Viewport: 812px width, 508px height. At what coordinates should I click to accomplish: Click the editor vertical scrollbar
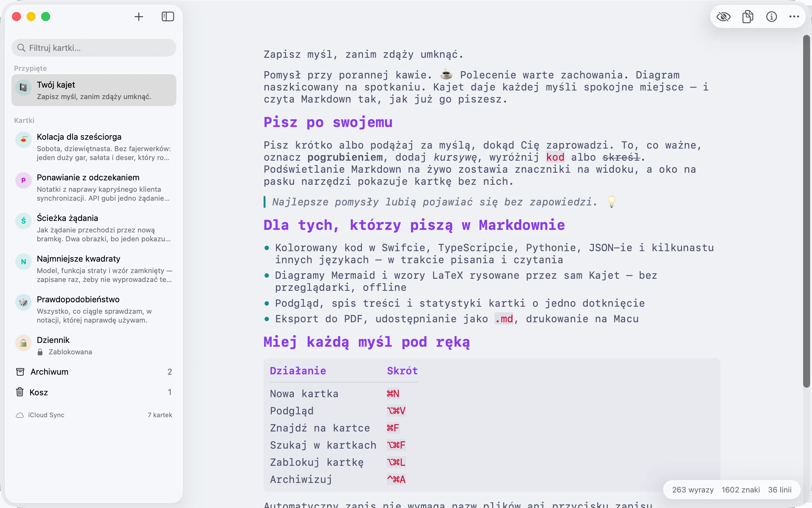[x=807, y=212]
